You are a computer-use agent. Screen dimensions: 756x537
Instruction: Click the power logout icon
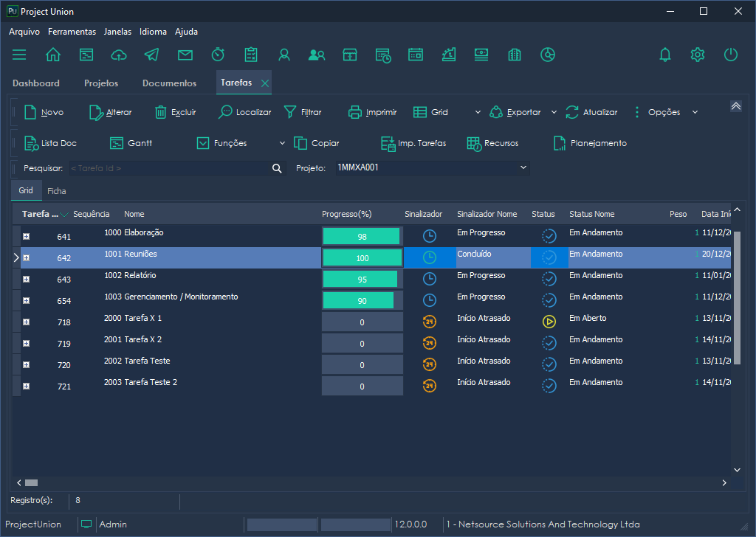(x=730, y=55)
